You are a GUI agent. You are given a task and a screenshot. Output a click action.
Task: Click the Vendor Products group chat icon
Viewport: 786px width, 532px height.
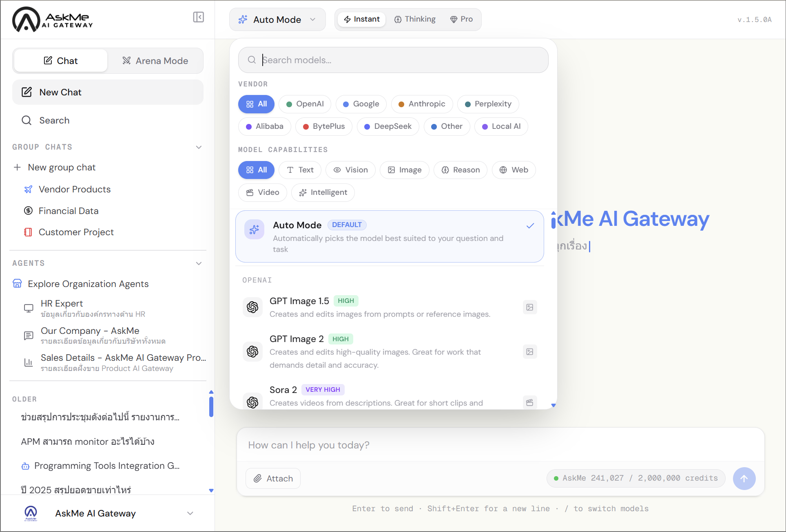28,189
